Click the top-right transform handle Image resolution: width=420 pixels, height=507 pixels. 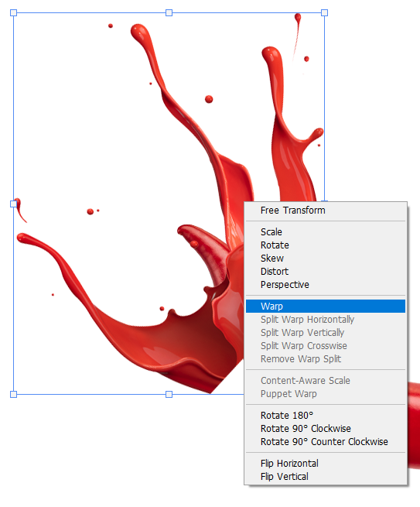coord(324,13)
